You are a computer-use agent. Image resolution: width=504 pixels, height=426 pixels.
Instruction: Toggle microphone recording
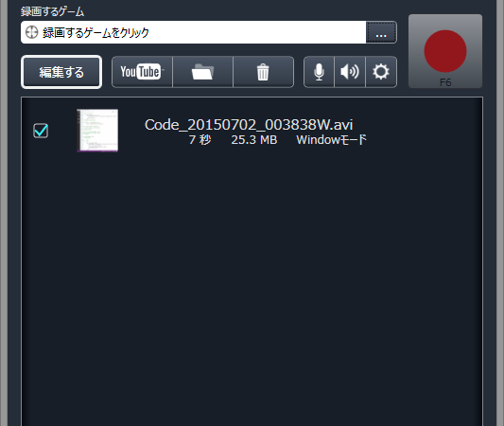[319, 72]
